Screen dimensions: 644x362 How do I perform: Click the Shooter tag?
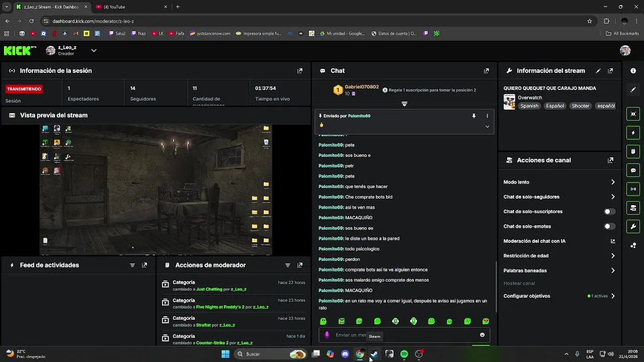click(580, 106)
